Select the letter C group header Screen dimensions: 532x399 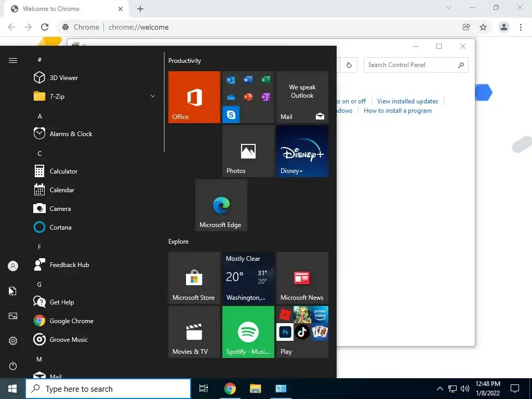(x=39, y=153)
